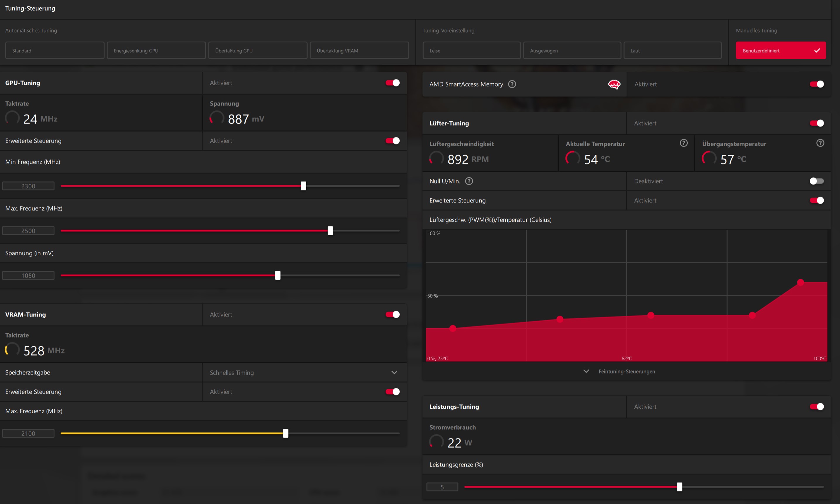Turn off VRAM-Tuning toggle
Viewport: 840px width, 504px height.
(x=392, y=314)
